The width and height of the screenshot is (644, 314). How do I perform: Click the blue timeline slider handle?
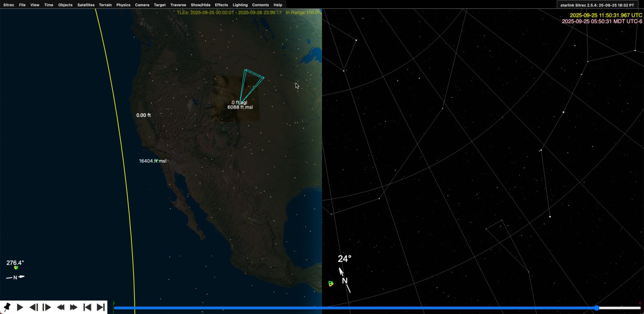(597, 308)
